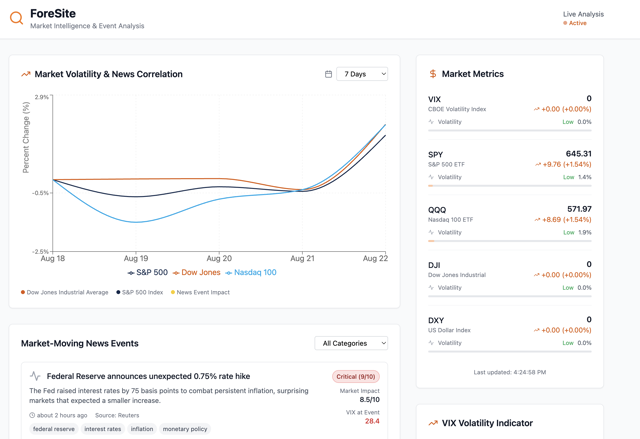This screenshot has width=640, height=439.
Task: Click the Nasdaq 100 line dip on chart
Action: pyautogui.click(x=136, y=222)
